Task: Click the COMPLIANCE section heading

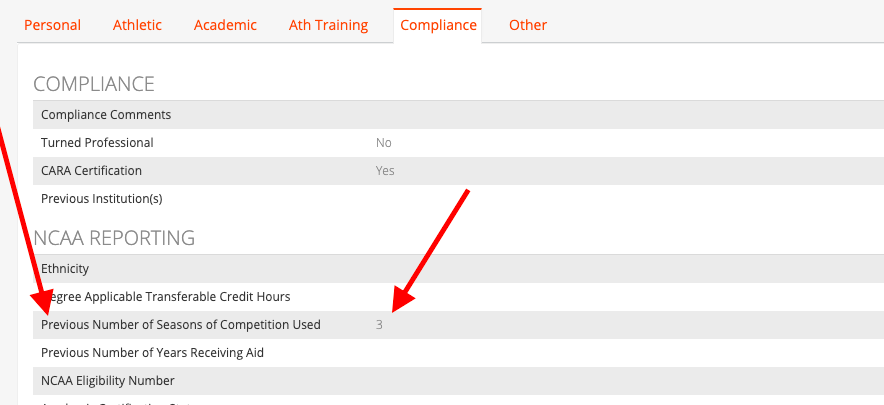Action: (94, 84)
